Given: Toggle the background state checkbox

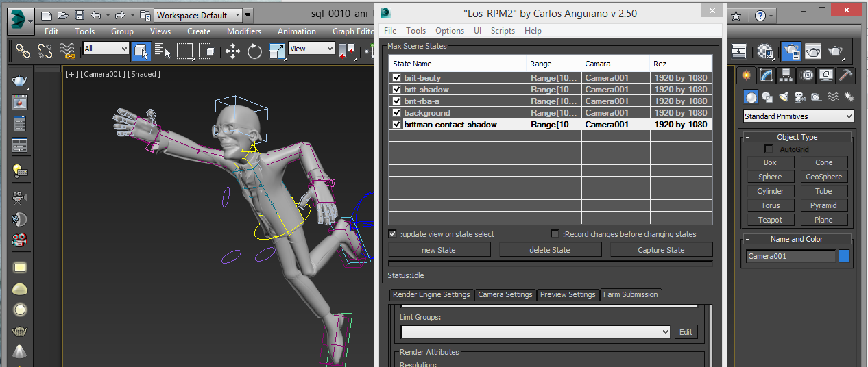Looking at the screenshot, I should click(x=396, y=112).
